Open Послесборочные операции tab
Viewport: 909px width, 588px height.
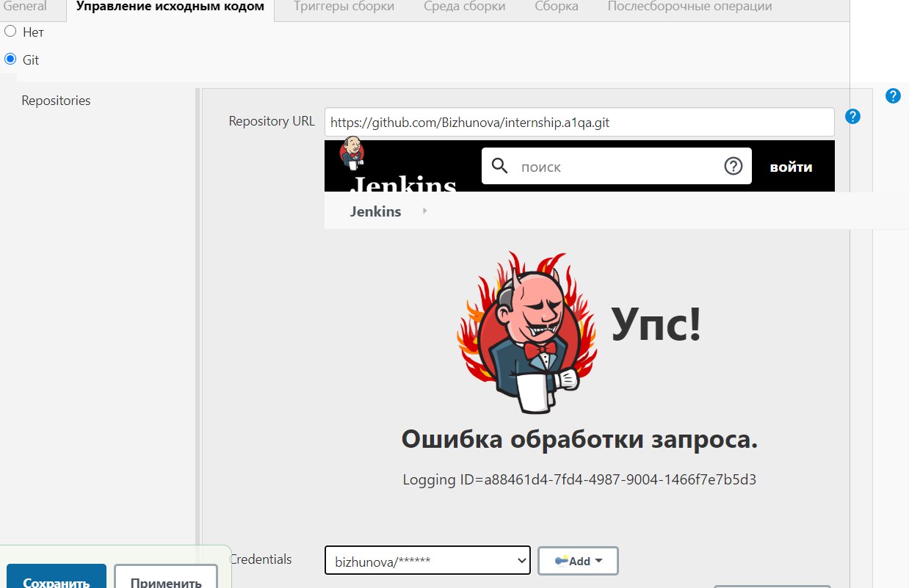tap(689, 7)
